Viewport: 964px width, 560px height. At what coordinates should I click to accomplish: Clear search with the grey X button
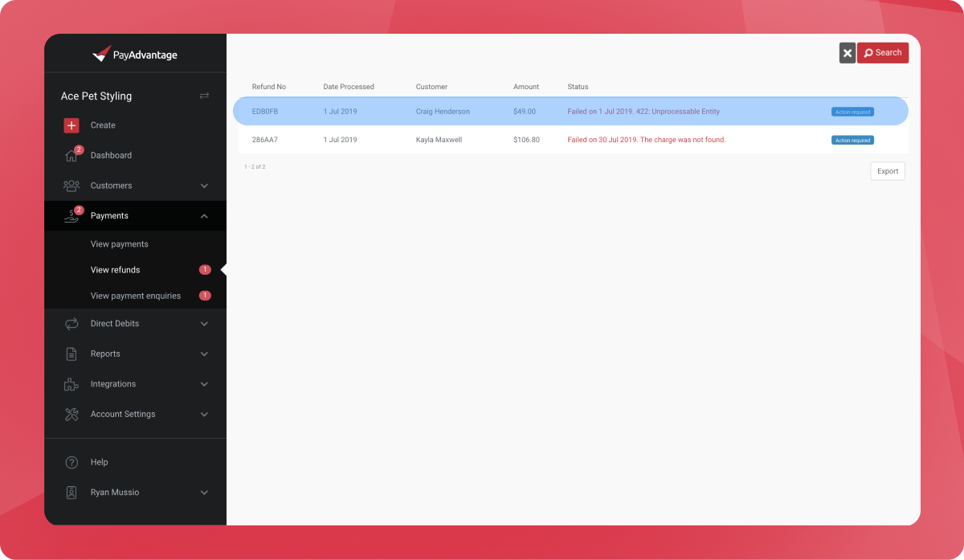tap(848, 53)
